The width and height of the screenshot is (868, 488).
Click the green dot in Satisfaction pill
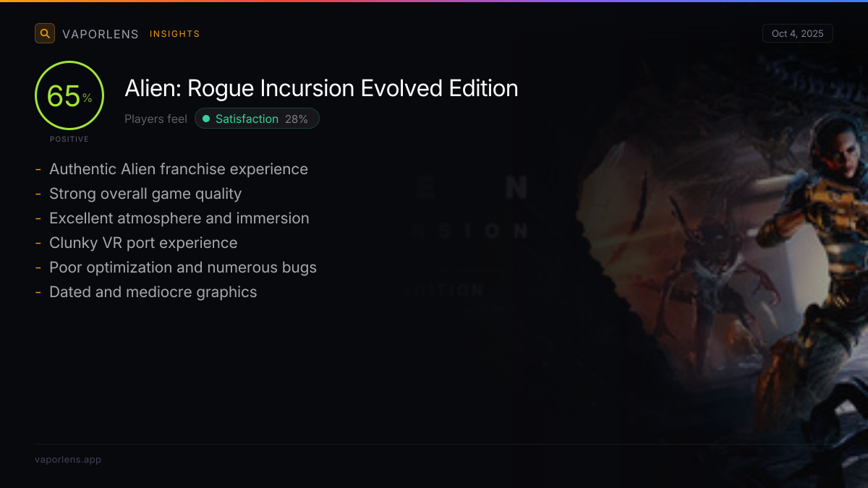coord(206,119)
